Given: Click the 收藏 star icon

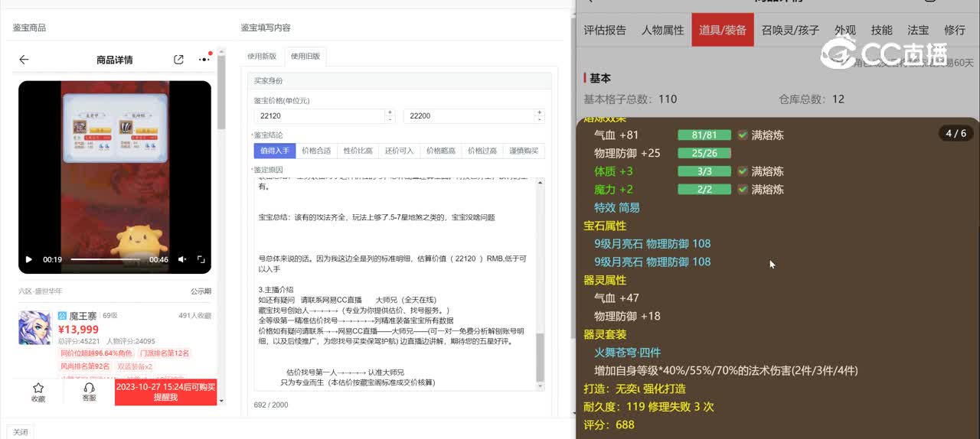Looking at the screenshot, I should 38,389.
